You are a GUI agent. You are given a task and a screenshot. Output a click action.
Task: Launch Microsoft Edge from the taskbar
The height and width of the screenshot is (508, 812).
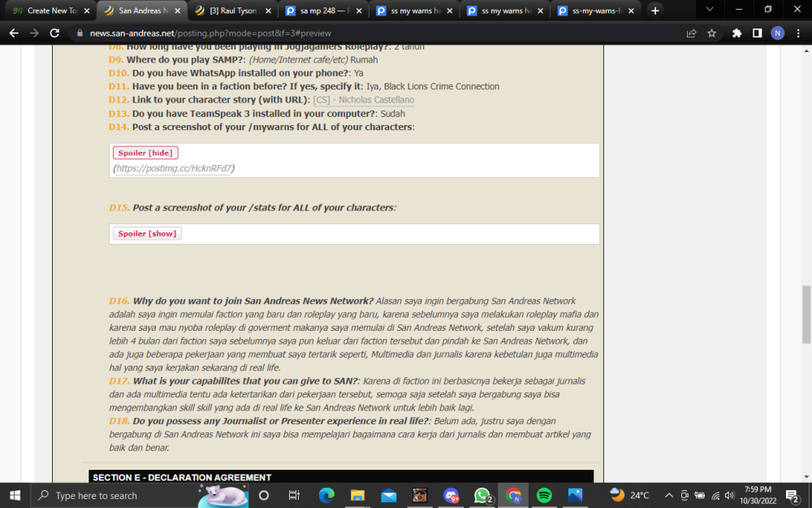point(326,496)
